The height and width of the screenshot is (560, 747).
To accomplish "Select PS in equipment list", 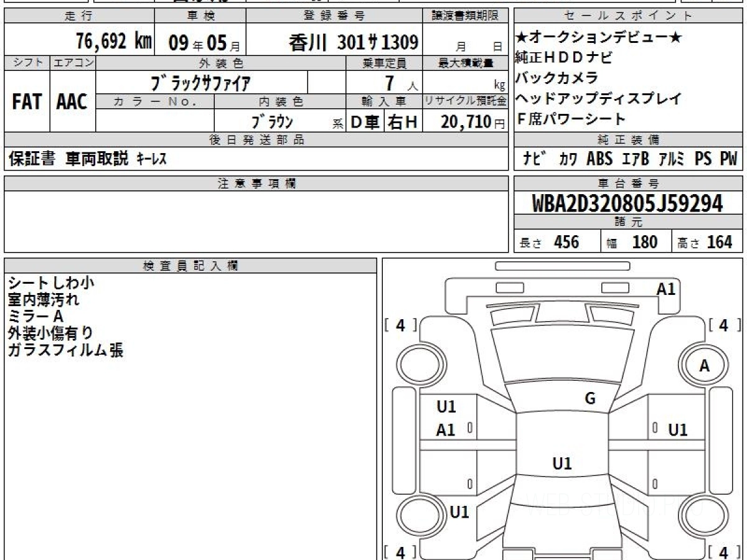I will 703,159.
